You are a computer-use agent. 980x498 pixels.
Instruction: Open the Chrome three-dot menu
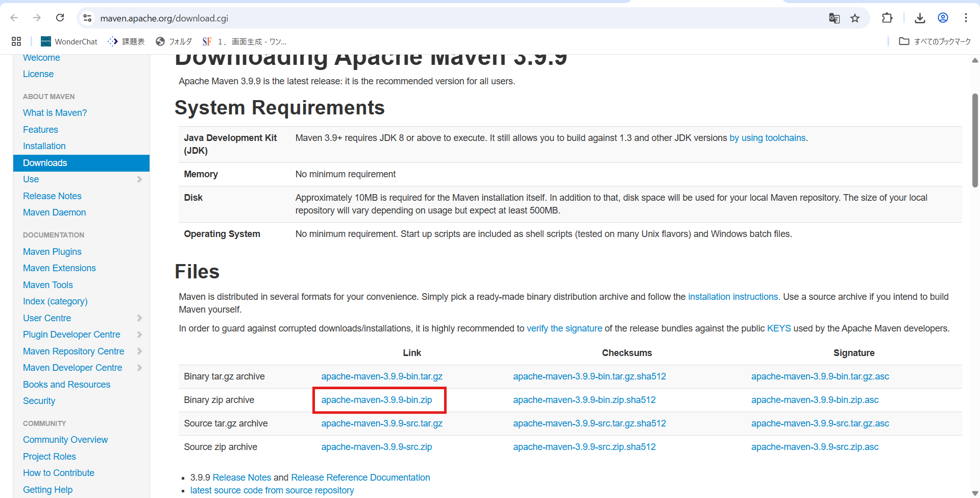[966, 18]
